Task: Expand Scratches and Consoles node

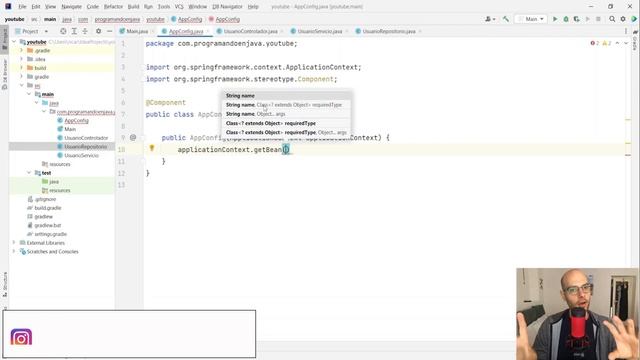Action: coord(14,251)
